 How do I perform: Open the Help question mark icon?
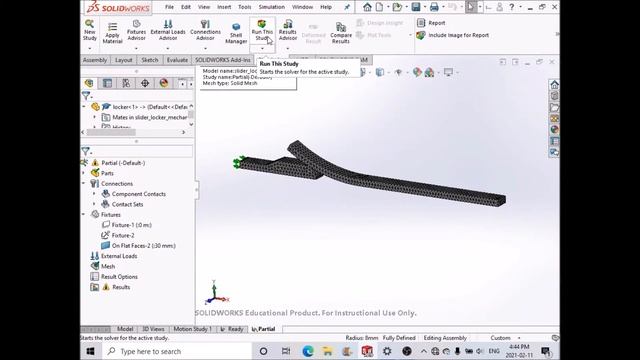[511, 7]
